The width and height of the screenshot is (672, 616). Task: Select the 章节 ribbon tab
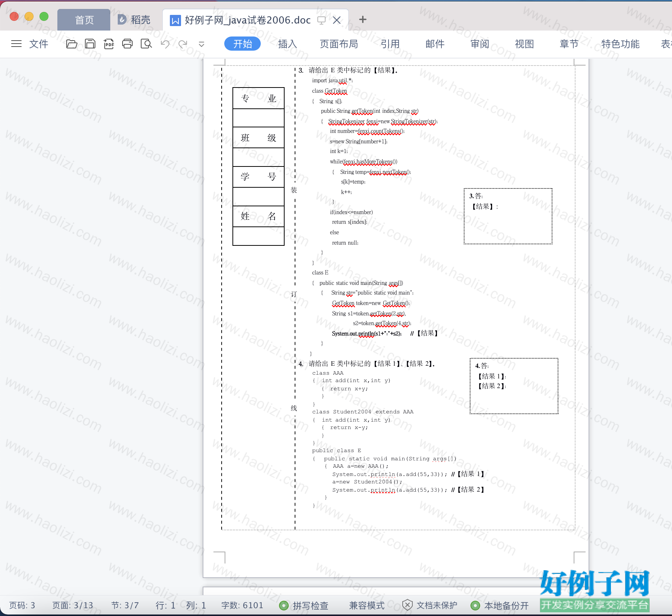(x=569, y=44)
